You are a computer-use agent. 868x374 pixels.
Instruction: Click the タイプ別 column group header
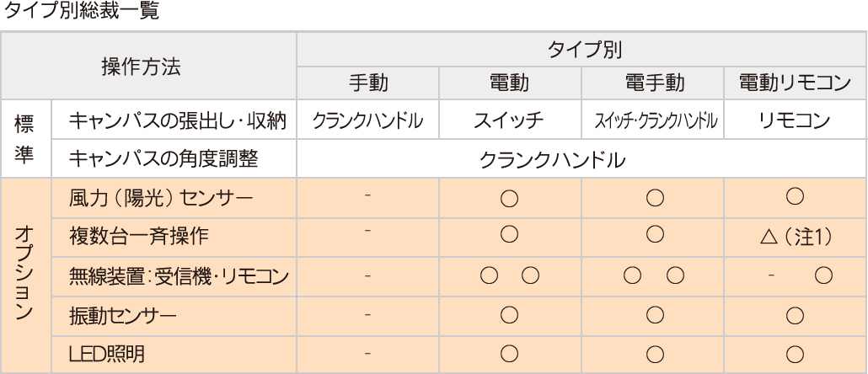(581, 50)
